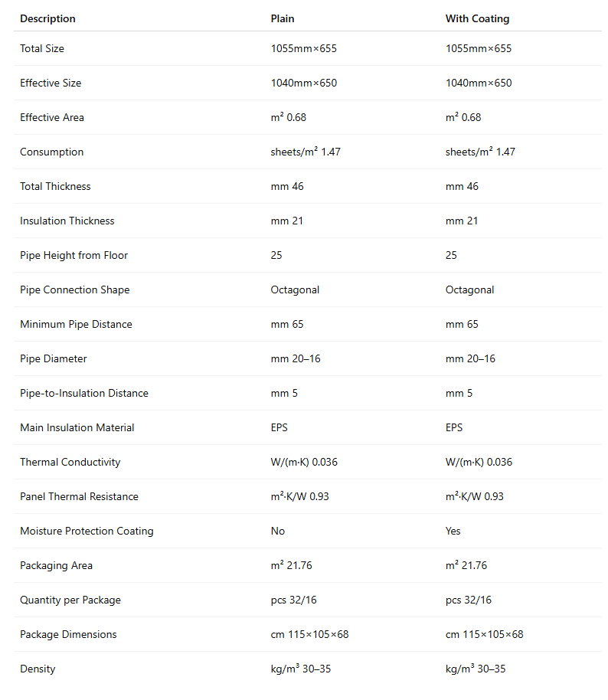Click the Pipe Connection Shape label

(75, 289)
